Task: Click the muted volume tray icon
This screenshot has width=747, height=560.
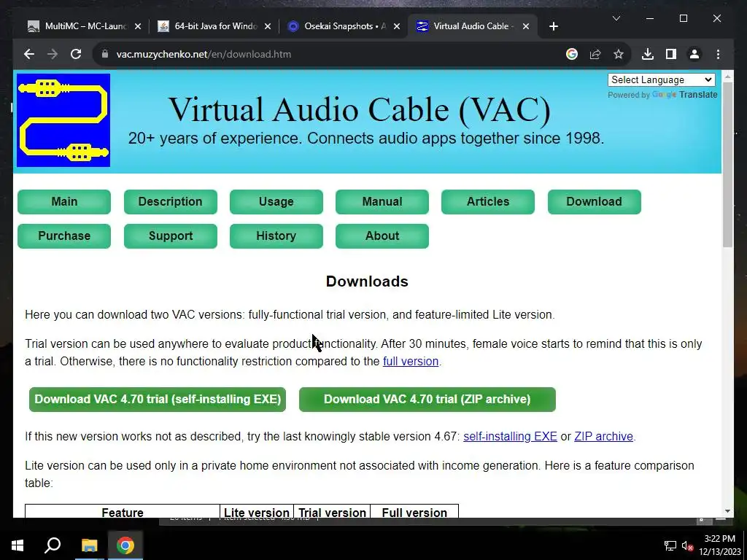Action: click(x=687, y=545)
